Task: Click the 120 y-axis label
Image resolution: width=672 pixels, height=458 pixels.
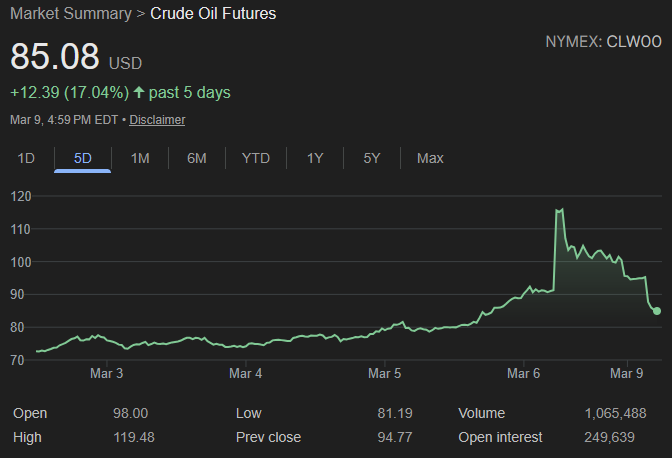Action: [21, 196]
